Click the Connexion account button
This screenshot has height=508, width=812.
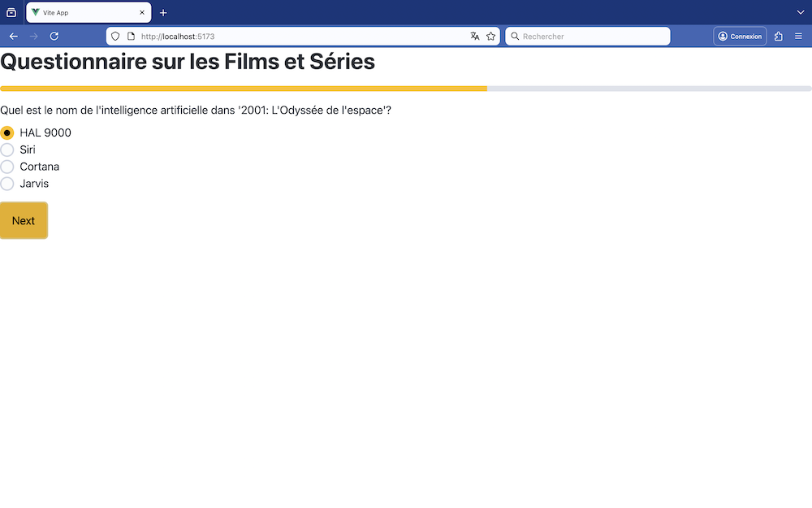(740, 37)
